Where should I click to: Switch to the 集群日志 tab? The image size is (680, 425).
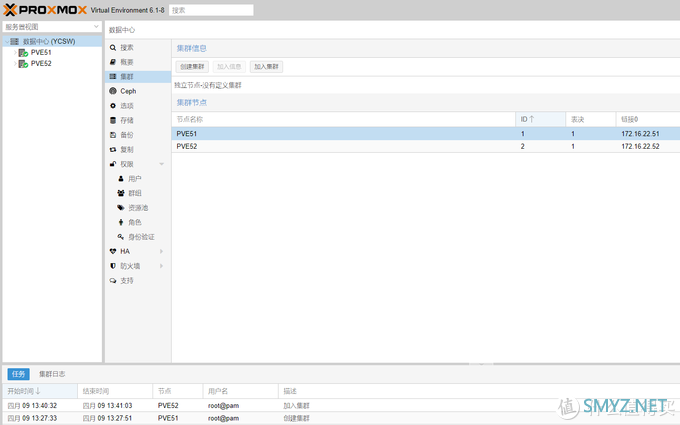click(52, 374)
